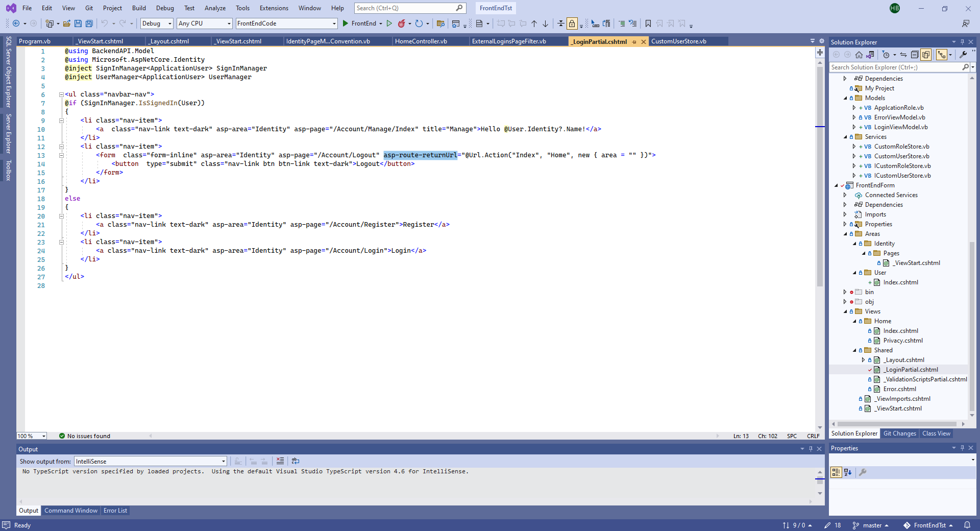This screenshot has height=531, width=980.
Task: Open the File menu
Action: click(x=27, y=8)
